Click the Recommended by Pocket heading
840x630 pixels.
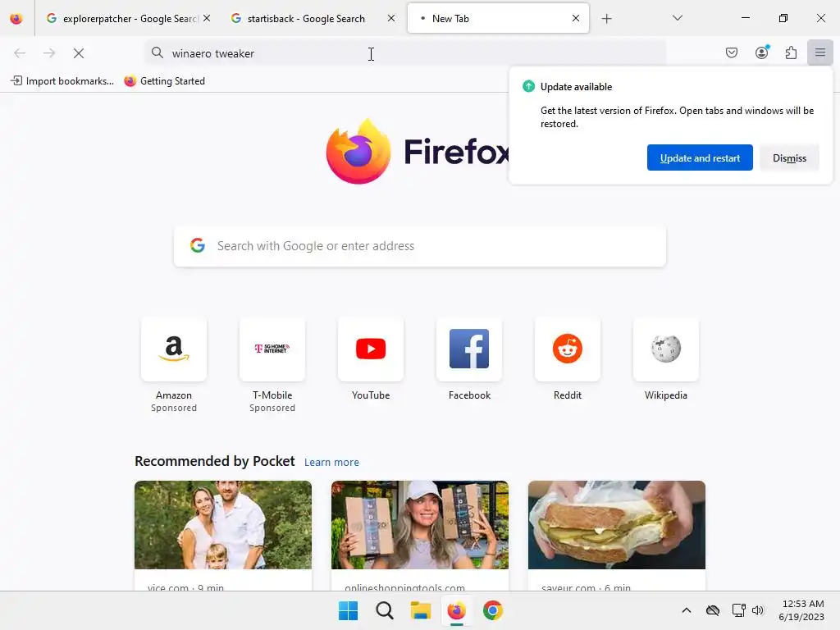(x=215, y=461)
